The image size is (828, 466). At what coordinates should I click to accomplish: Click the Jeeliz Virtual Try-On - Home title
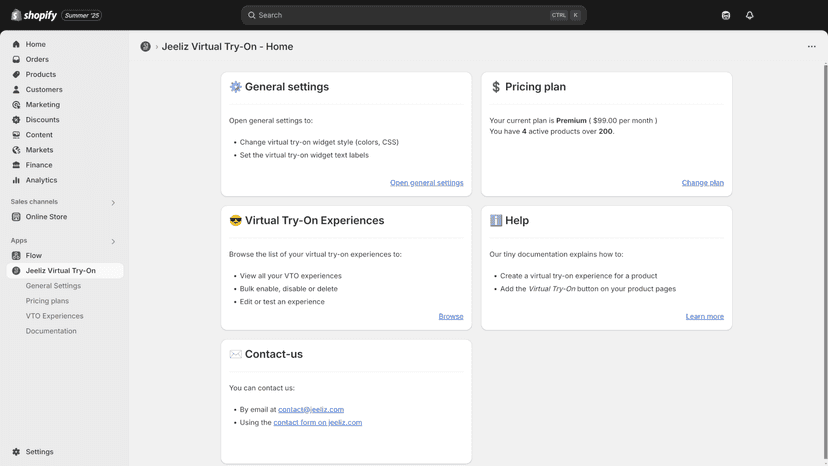(x=227, y=46)
